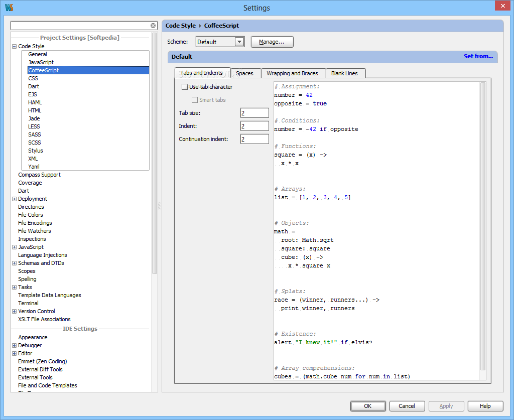
Task: Select LESS code style item
Action: pos(34,126)
